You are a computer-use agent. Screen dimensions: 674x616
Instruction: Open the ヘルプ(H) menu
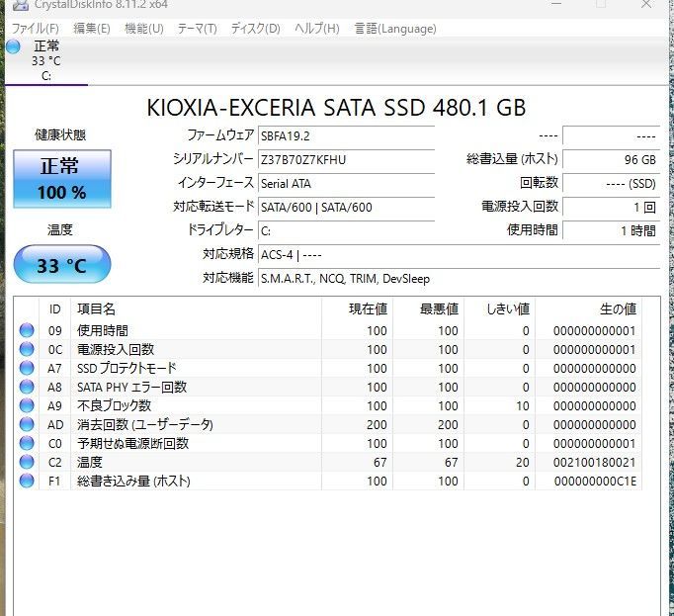click(317, 29)
